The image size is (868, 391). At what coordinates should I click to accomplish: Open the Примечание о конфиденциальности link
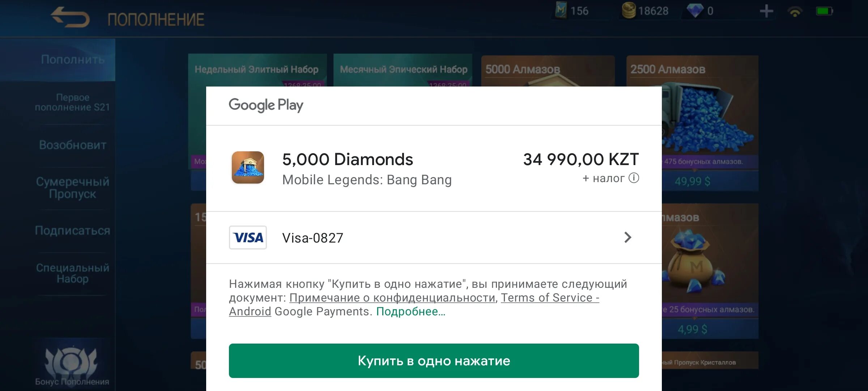(x=392, y=298)
